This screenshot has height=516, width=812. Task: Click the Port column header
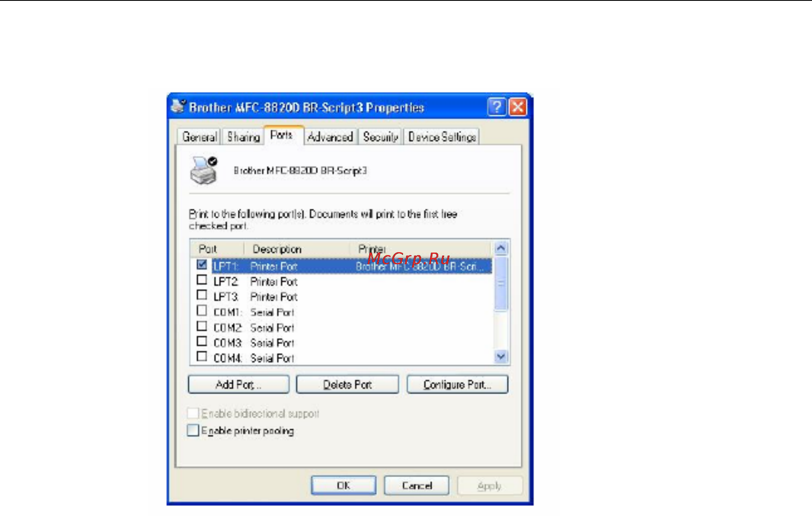point(217,249)
